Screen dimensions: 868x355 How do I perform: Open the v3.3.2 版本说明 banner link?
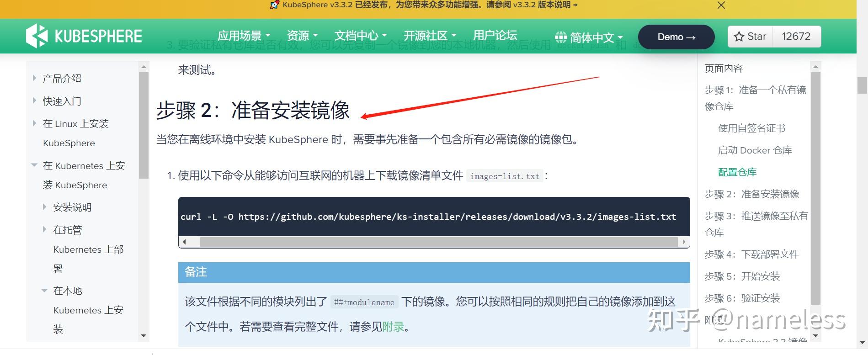(545, 5)
